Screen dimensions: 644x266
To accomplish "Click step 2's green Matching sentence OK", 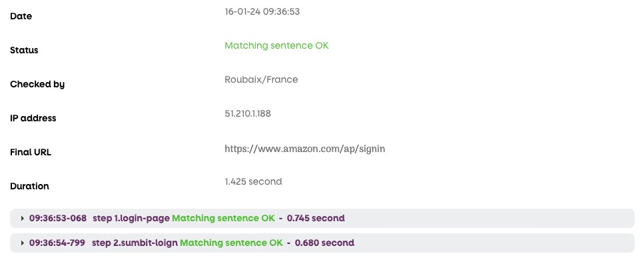I will pyautogui.click(x=231, y=243).
